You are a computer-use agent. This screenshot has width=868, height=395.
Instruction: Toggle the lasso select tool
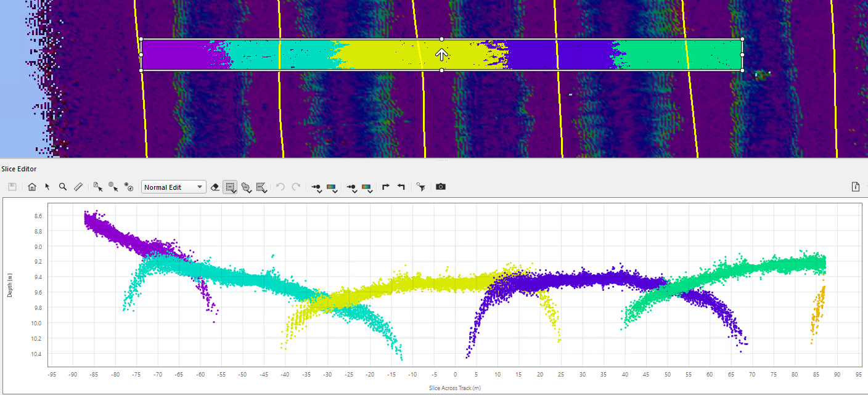point(246,187)
